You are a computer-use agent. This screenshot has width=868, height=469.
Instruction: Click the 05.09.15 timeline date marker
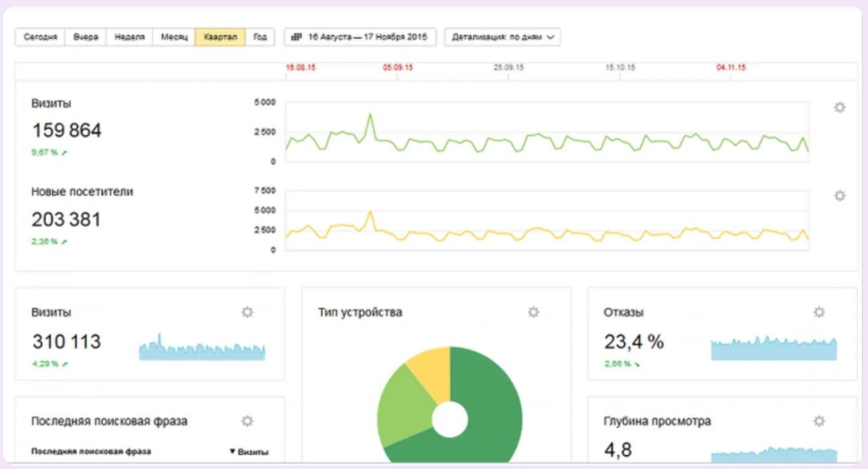pos(397,68)
